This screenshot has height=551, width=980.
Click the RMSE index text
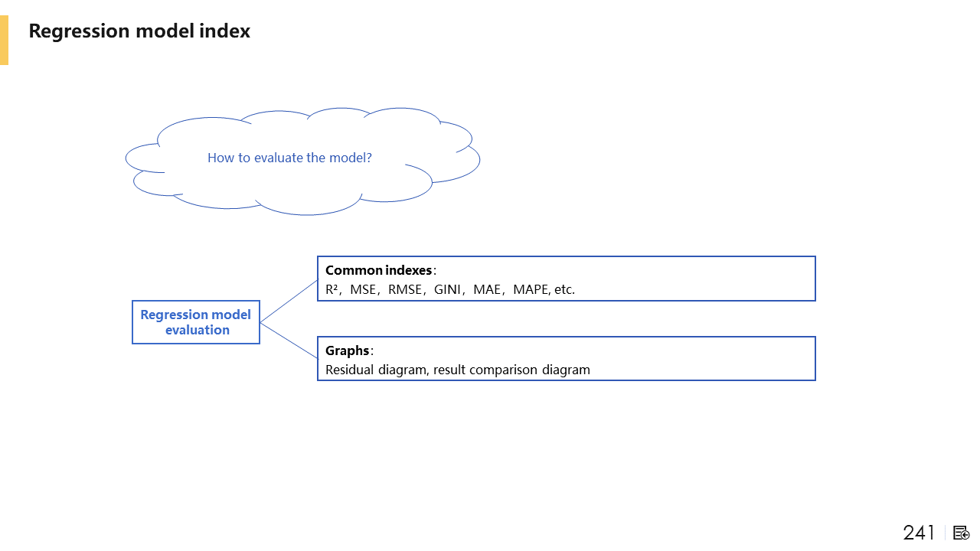(x=405, y=289)
